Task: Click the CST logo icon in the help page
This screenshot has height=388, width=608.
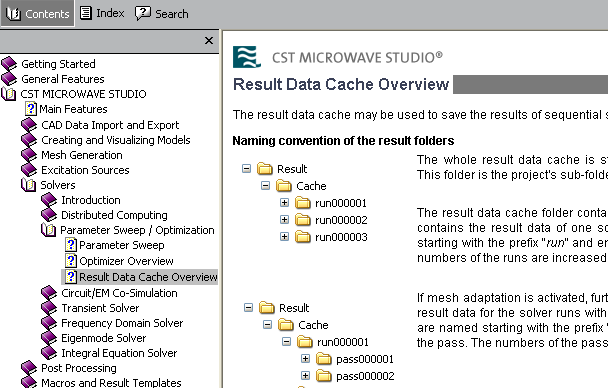Action: click(x=247, y=57)
